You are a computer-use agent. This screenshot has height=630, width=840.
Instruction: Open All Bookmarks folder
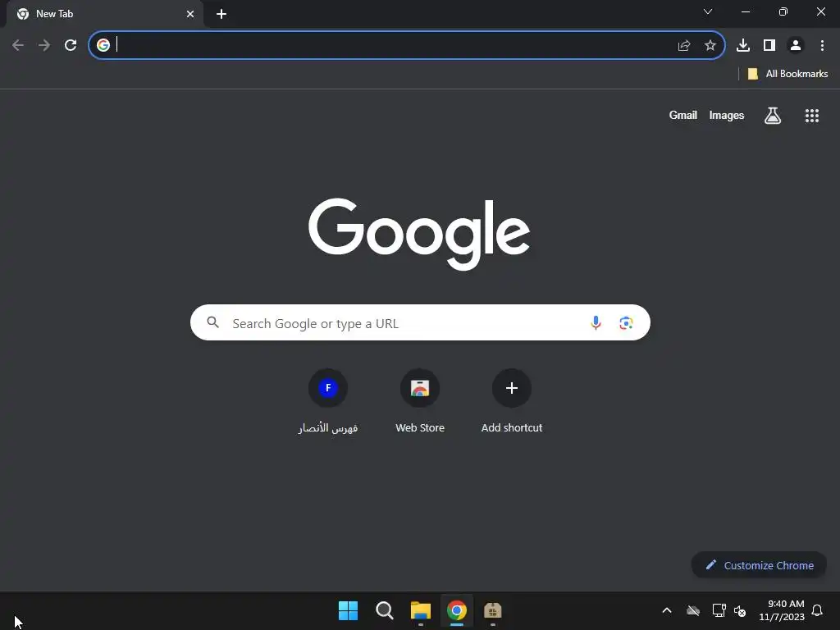tap(787, 74)
